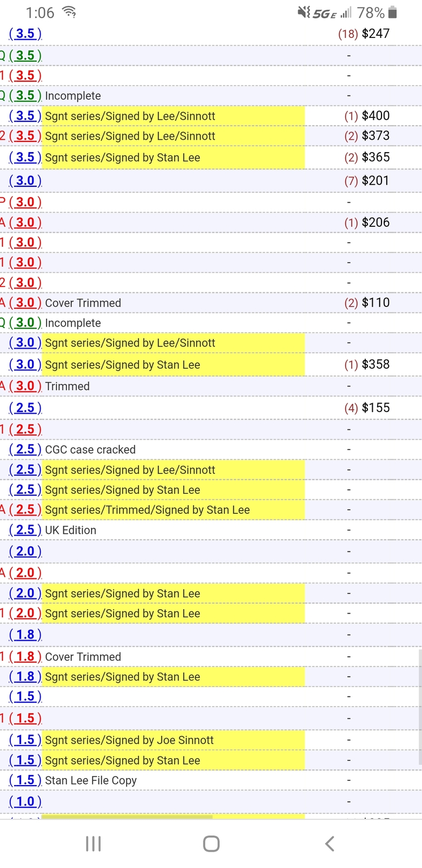Open the red 1.8 Cover Trimmed link
This screenshot has width=422, height=868.
click(25, 657)
